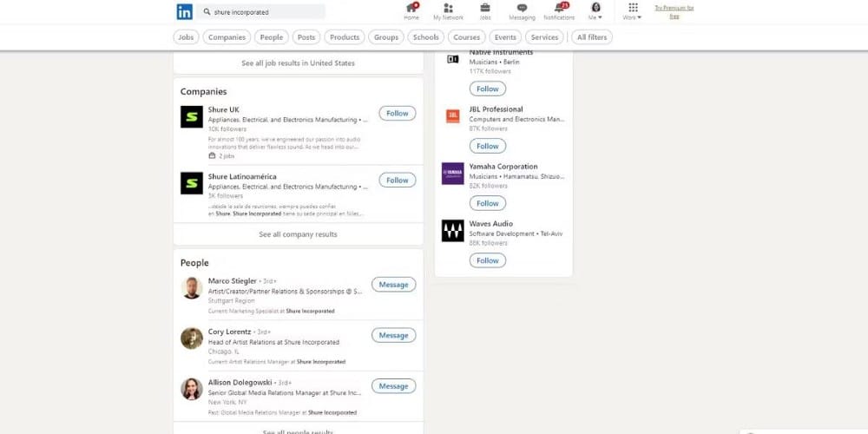Image resolution: width=868 pixels, height=434 pixels.
Task: Open the Me profile menu
Action: (595, 11)
